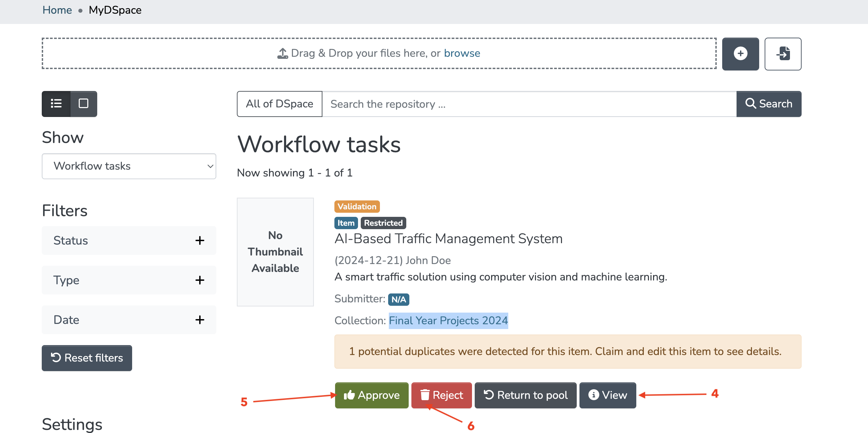This screenshot has height=433, width=868.
Task: Click the browse files link
Action: coord(462,53)
